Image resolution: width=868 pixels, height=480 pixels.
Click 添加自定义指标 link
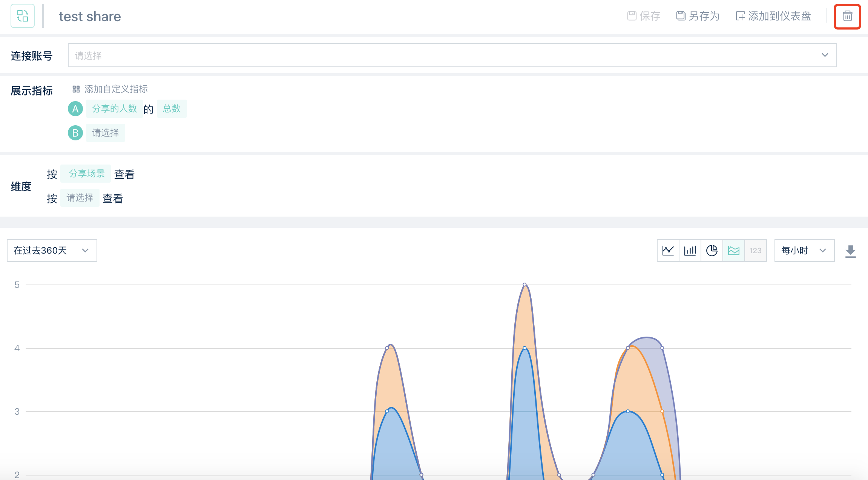110,89
